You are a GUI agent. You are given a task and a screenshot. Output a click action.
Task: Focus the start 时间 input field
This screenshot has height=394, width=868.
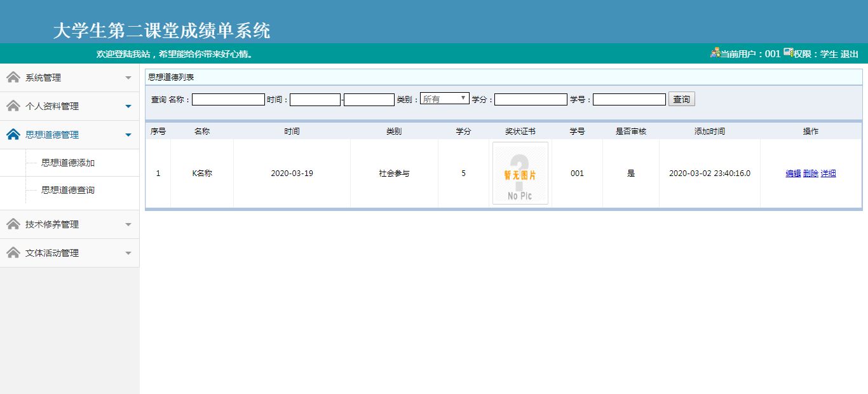tap(315, 100)
